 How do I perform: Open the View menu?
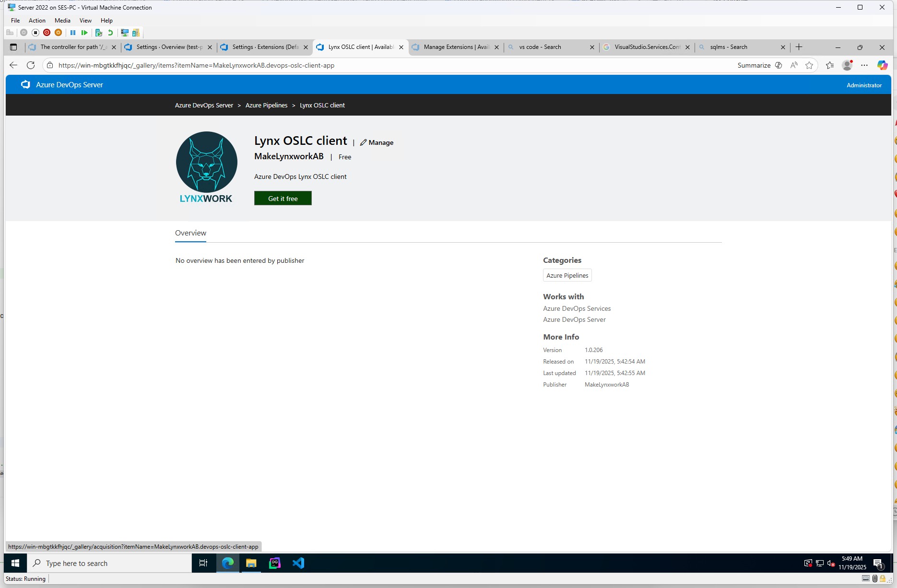click(85, 21)
